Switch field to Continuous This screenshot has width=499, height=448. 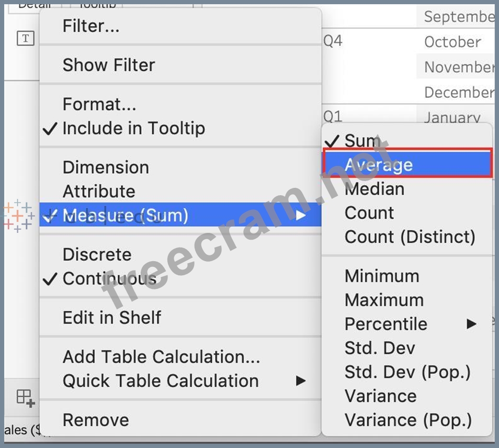[109, 278]
